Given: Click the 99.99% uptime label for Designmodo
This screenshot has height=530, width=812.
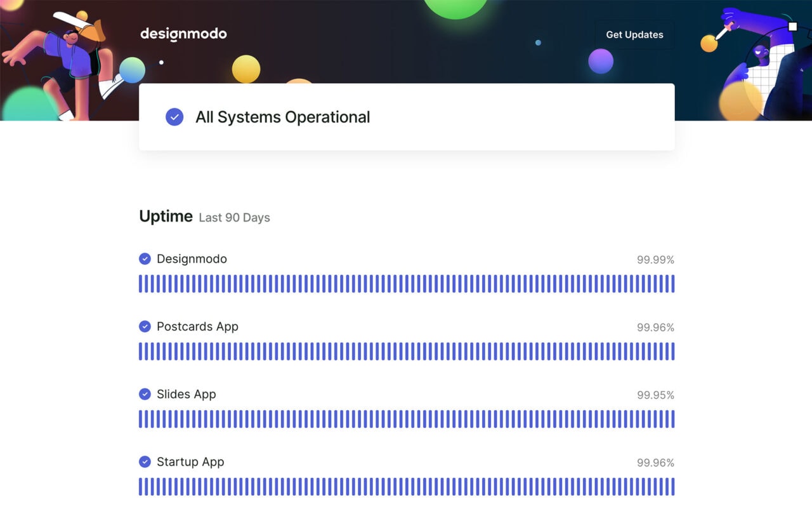Looking at the screenshot, I should pyautogui.click(x=655, y=260).
